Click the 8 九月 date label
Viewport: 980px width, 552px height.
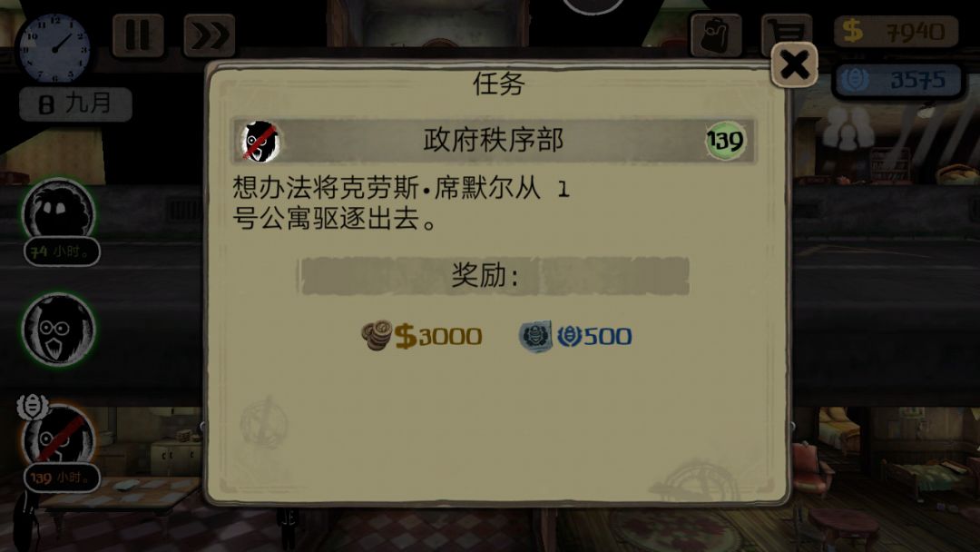(75, 103)
